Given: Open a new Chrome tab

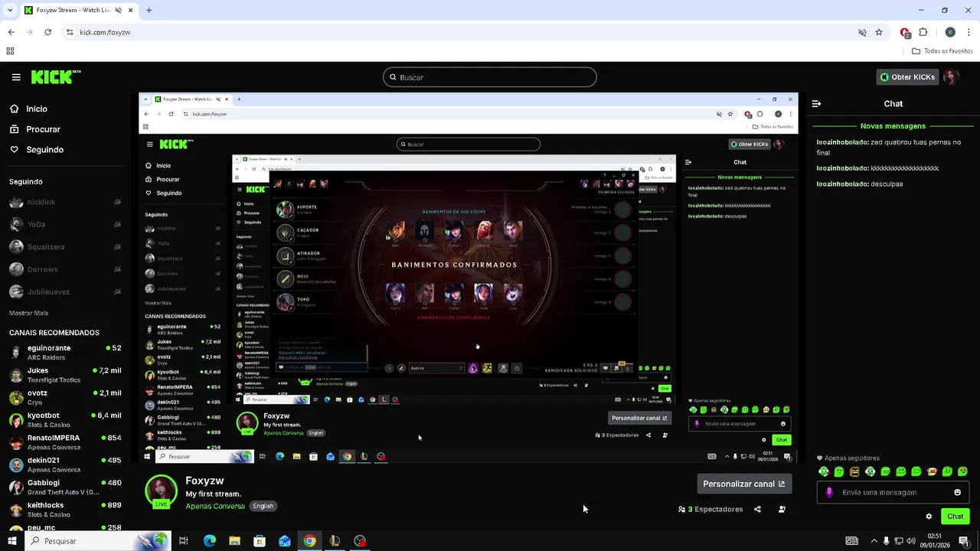Looking at the screenshot, I should click(x=149, y=11).
